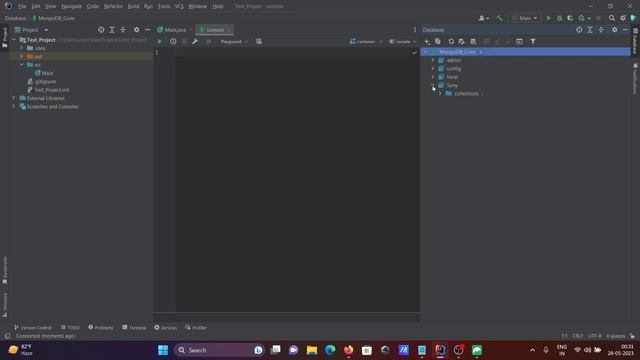640x360 pixels.
Task: Expand the admin database node
Action: [433, 60]
